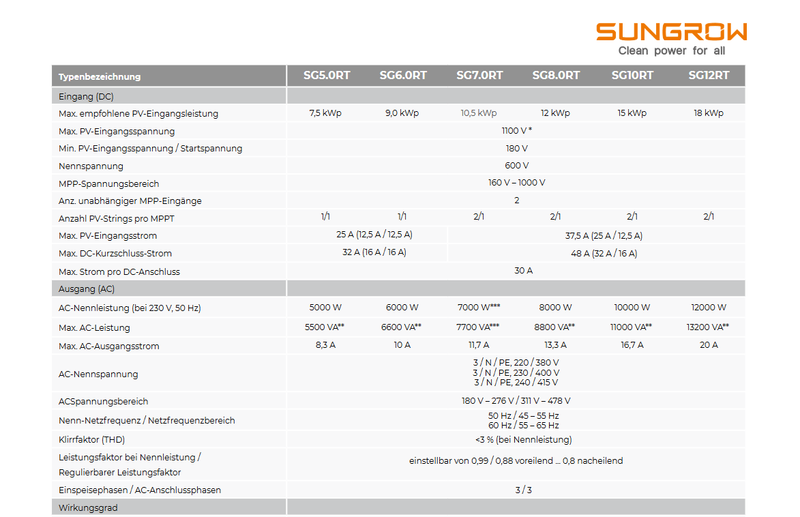Select the SG8.0RT column header
Image resolution: width=800 pixels, height=517 pixels.
555,76
